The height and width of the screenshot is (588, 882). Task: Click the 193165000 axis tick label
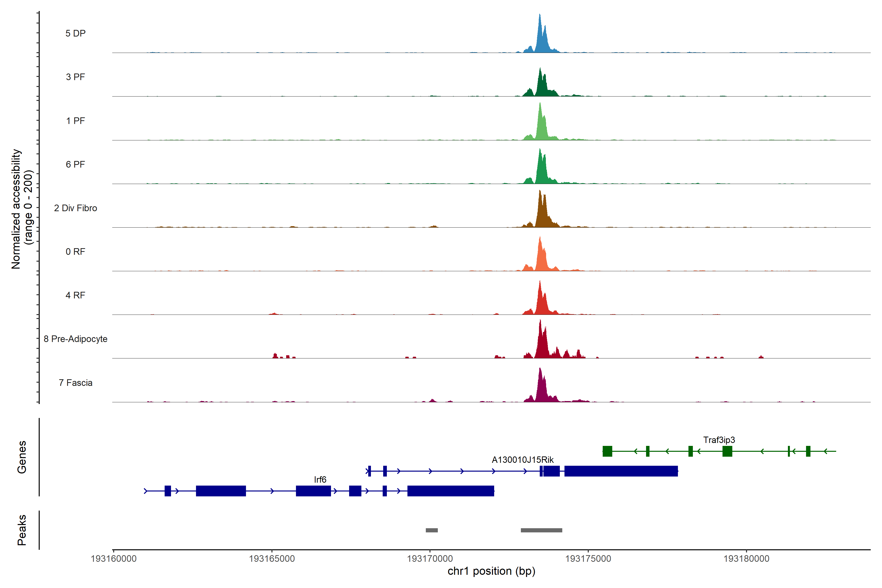pos(271,559)
